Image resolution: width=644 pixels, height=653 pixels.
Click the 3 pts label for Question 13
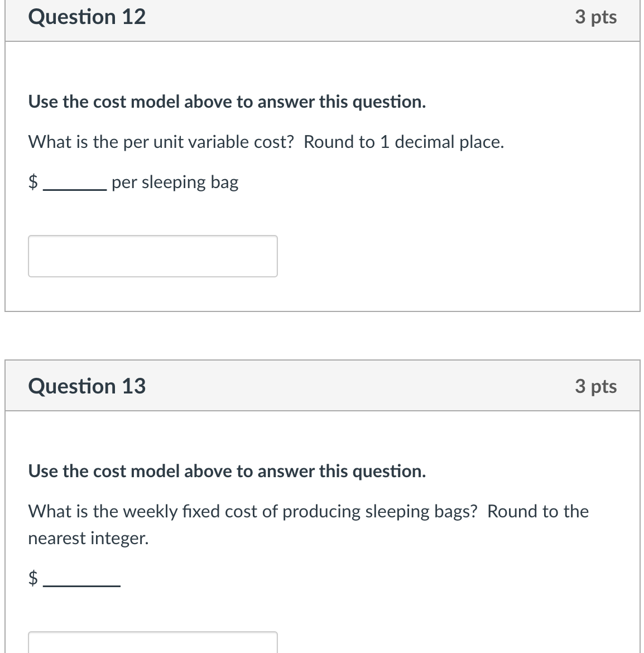(595, 385)
